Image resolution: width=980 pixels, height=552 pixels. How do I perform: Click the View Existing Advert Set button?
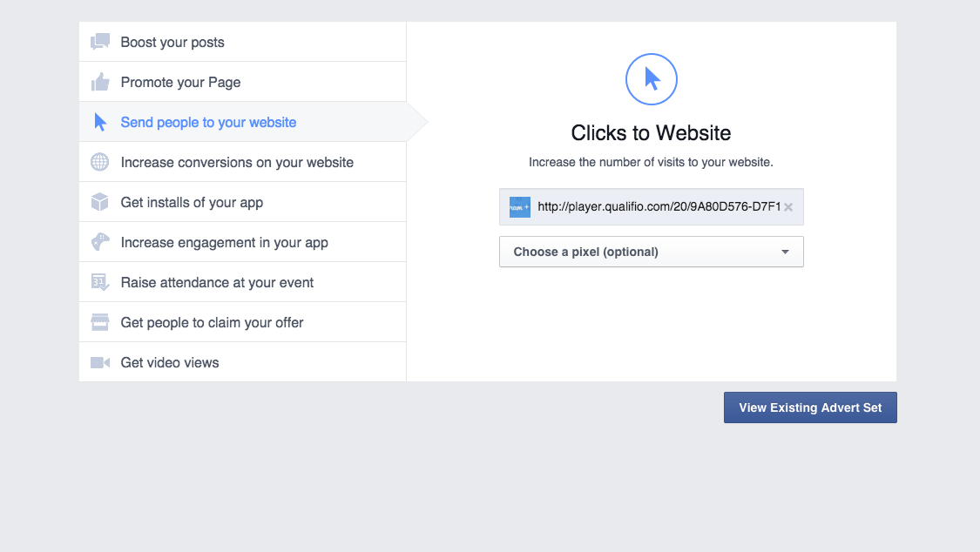click(x=810, y=407)
